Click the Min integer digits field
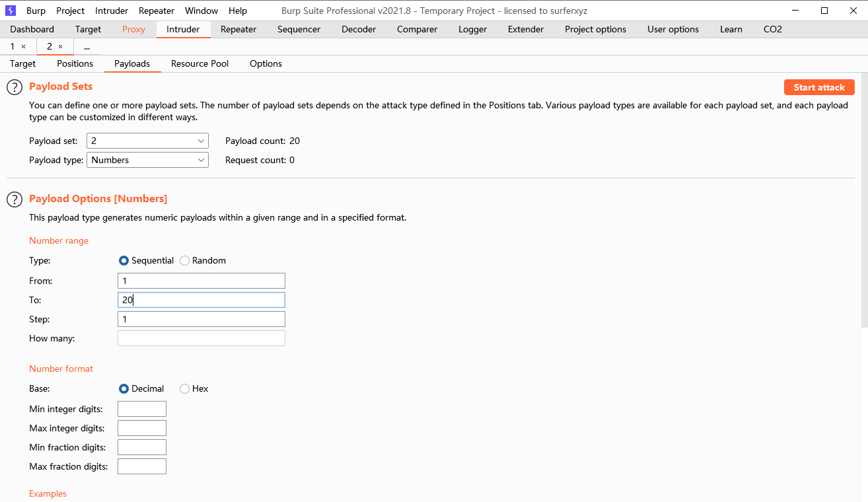This screenshot has width=868, height=502. click(142, 409)
